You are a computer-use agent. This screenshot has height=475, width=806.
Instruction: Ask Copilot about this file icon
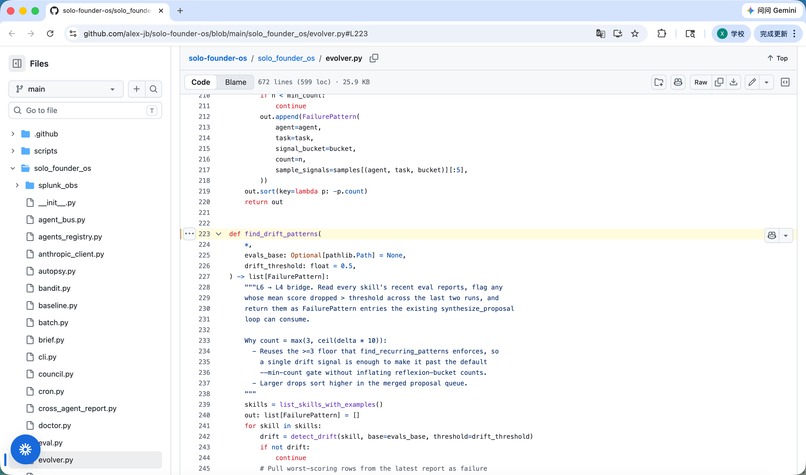tap(678, 82)
